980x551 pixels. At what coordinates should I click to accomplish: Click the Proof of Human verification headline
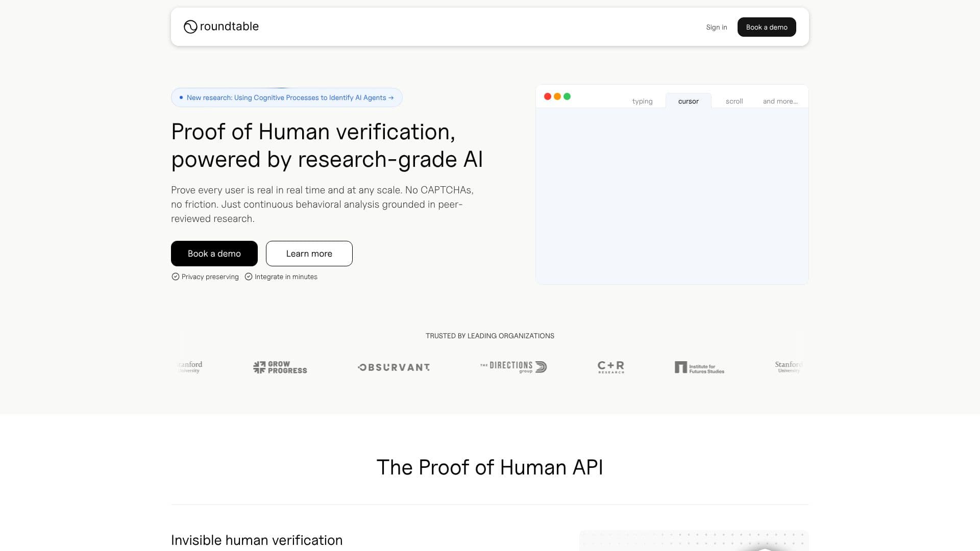(x=327, y=145)
